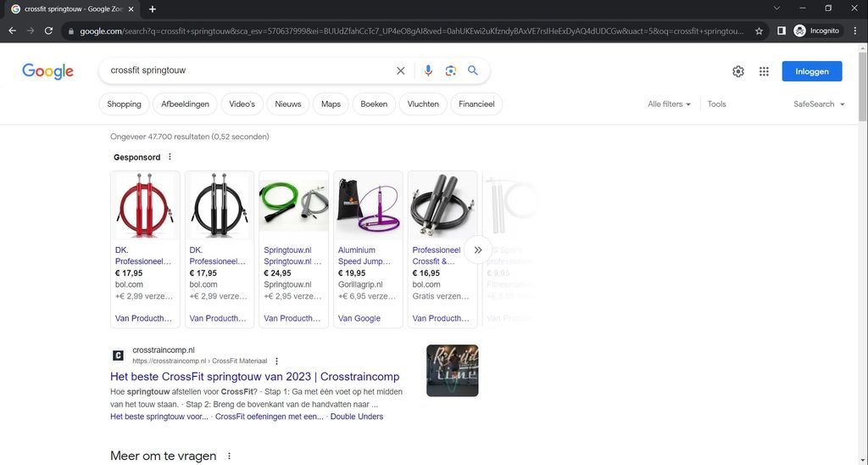Image resolution: width=868 pixels, height=465 pixels.
Task: Open the tab search dropdown arrow
Action: click(x=776, y=8)
